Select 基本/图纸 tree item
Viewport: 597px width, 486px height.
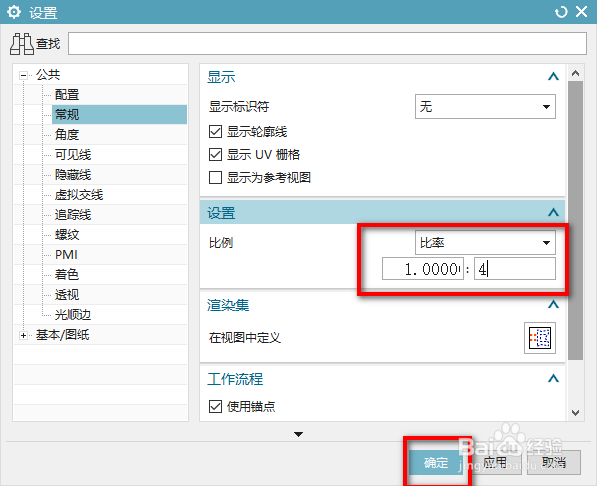pyautogui.click(x=63, y=335)
